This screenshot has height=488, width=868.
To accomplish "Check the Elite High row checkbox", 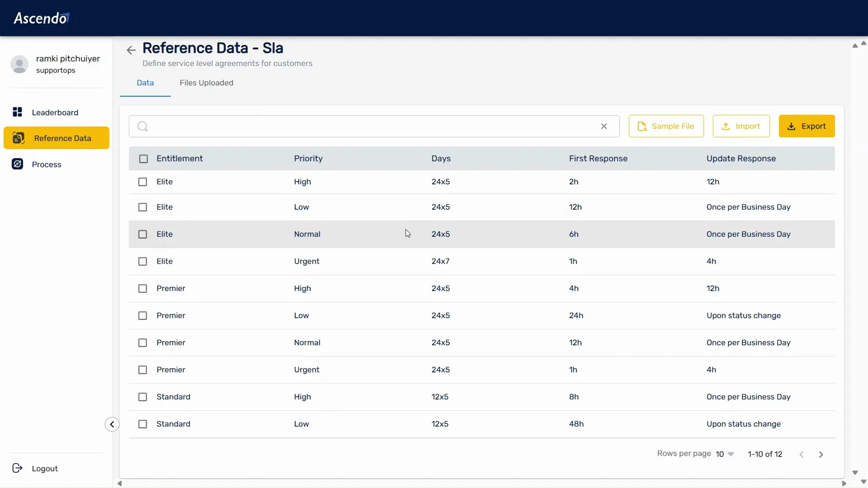I will (143, 182).
